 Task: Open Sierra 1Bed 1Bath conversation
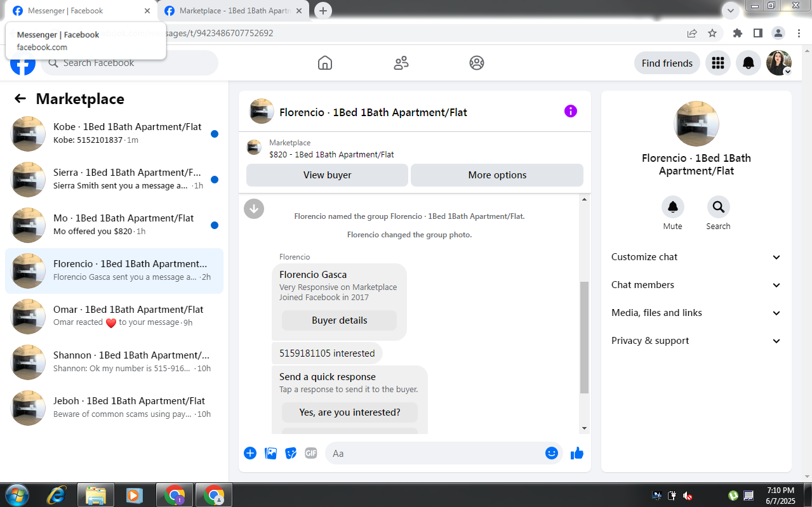coord(114,179)
